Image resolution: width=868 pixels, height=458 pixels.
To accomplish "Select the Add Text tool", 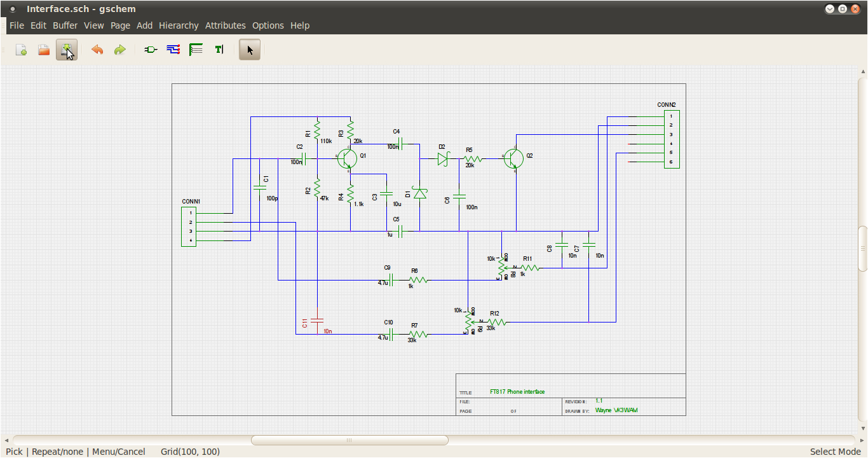I will [219, 49].
